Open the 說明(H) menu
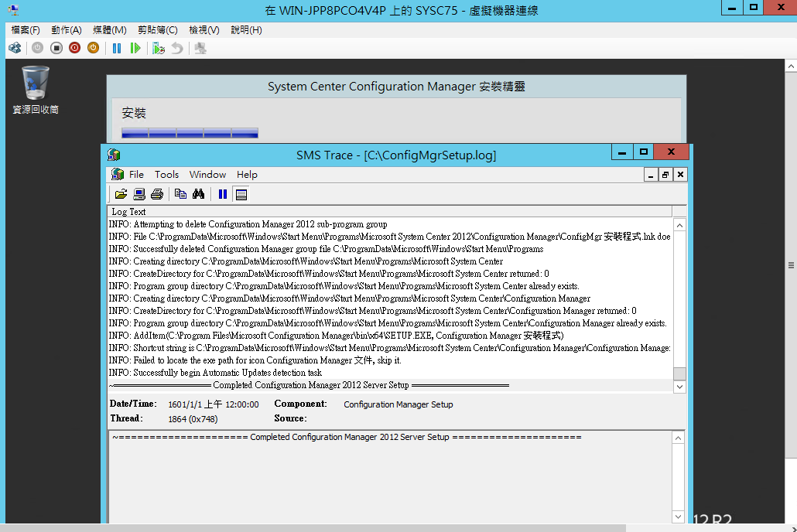Viewport: 797px width, 532px height. 247,30
